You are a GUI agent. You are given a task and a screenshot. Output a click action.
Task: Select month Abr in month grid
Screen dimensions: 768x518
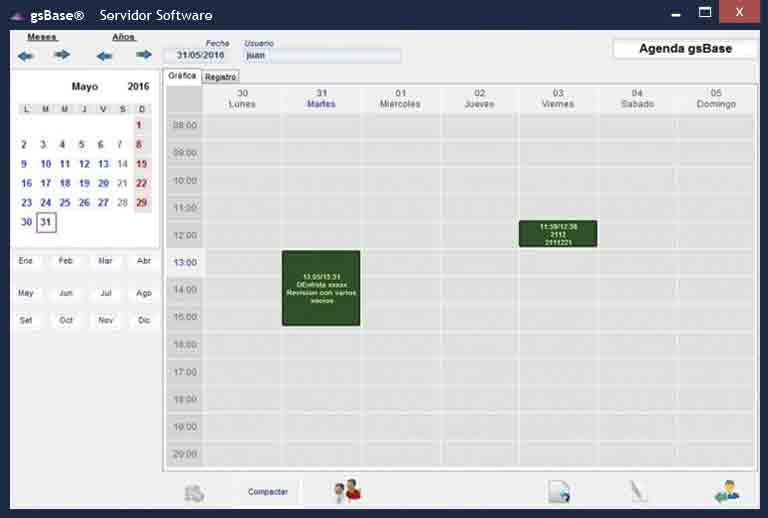tap(144, 261)
